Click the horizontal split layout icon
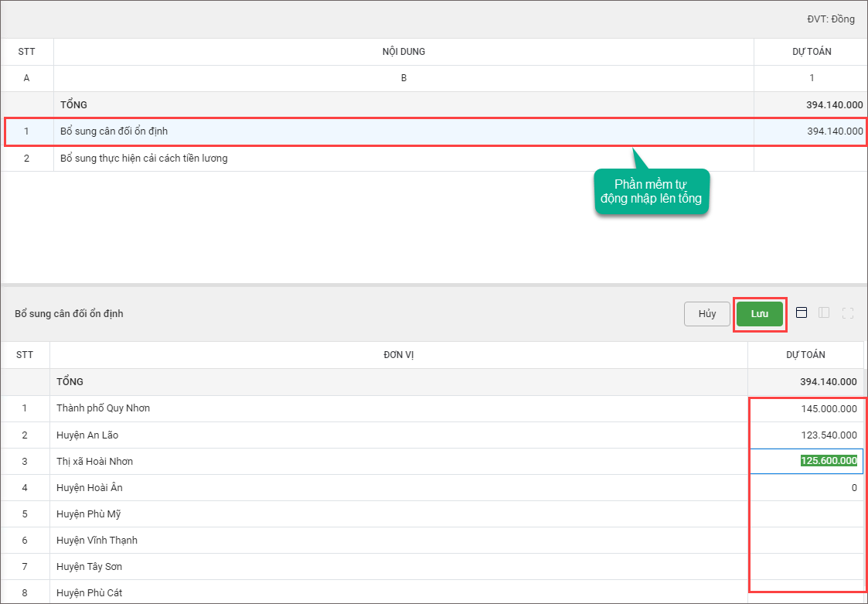 click(802, 313)
